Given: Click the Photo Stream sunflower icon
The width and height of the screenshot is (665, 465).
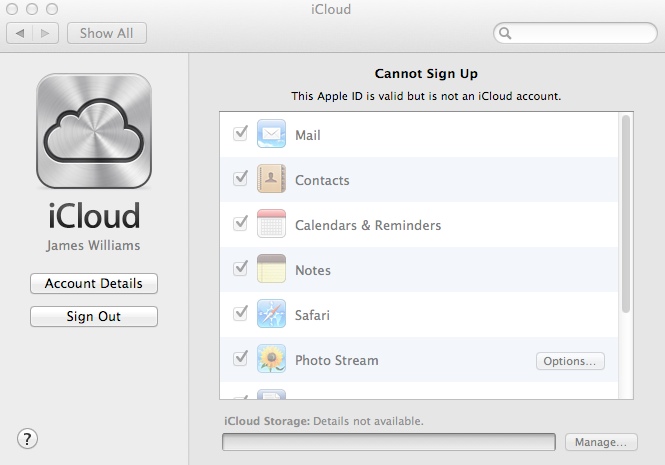Looking at the screenshot, I should click(271, 359).
